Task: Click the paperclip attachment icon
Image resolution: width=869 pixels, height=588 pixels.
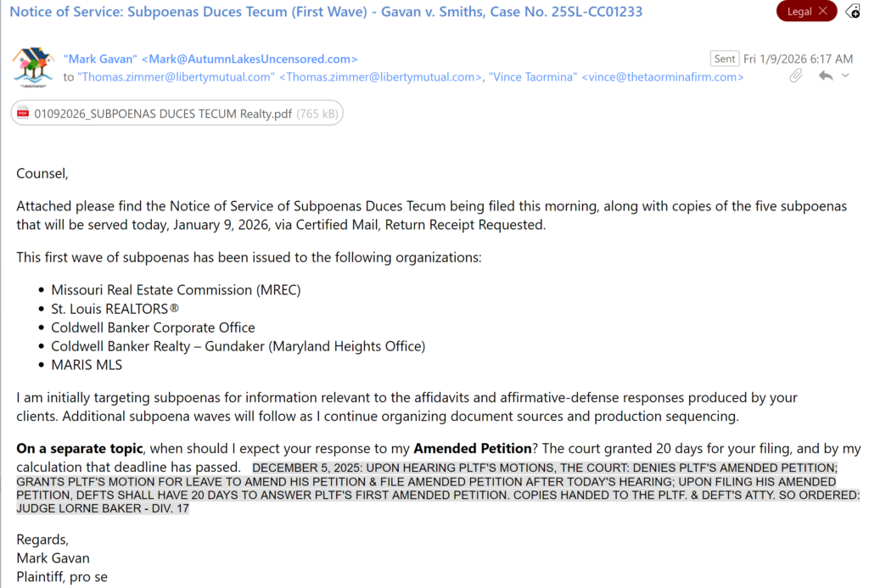Action: (x=796, y=76)
